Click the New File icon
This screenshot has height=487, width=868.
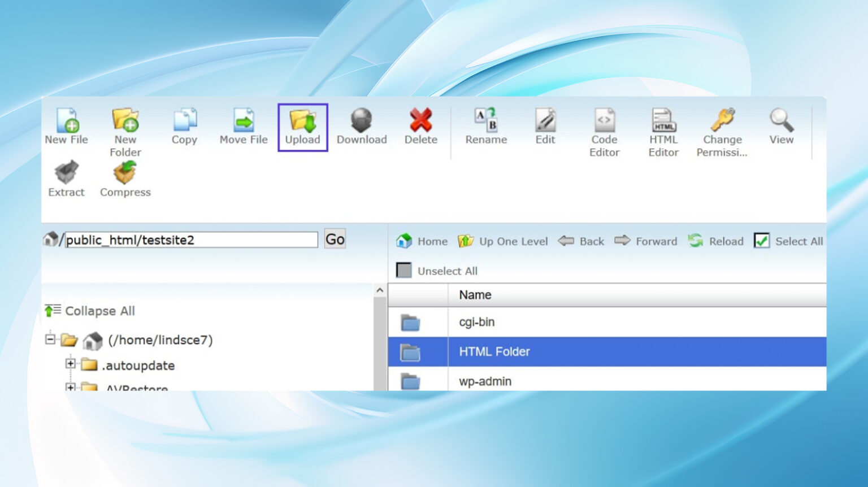(x=67, y=120)
